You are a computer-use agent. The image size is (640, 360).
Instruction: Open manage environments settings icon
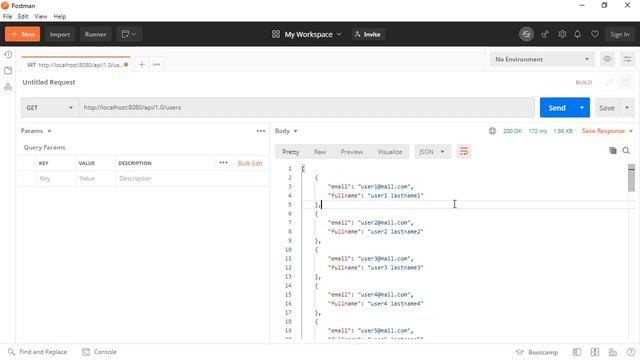[627, 59]
